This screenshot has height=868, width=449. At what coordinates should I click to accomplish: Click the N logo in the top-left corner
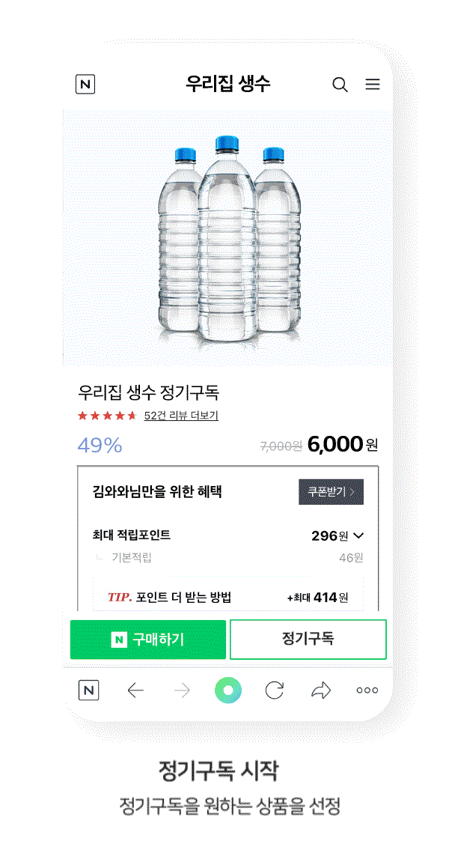coord(85,85)
